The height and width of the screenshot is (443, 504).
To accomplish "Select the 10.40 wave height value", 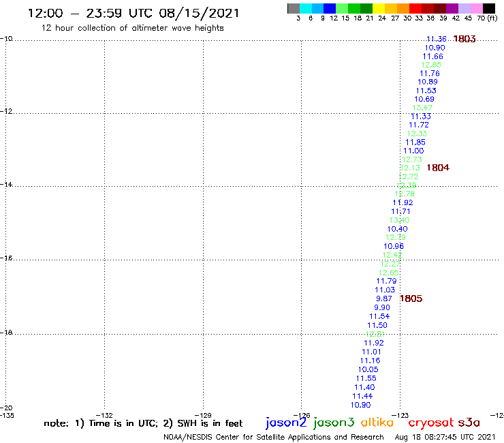I will [x=397, y=229].
